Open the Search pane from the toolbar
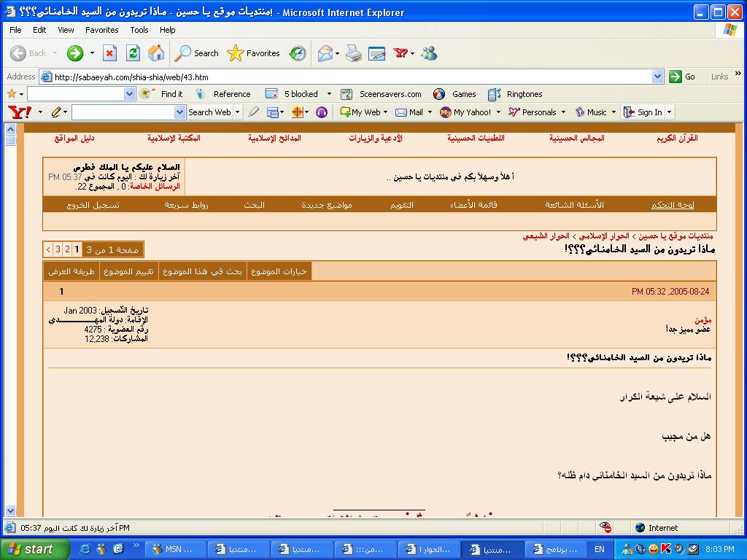 coord(196,53)
